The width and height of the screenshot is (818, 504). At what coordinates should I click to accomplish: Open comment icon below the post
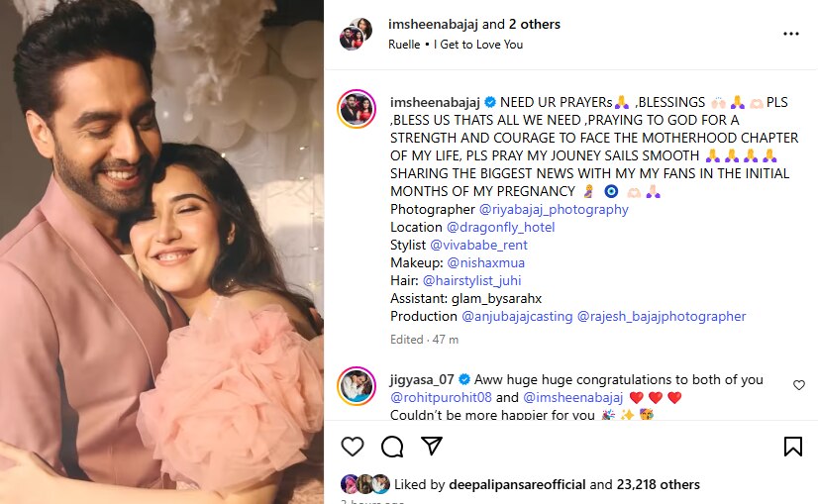point(392,447)
